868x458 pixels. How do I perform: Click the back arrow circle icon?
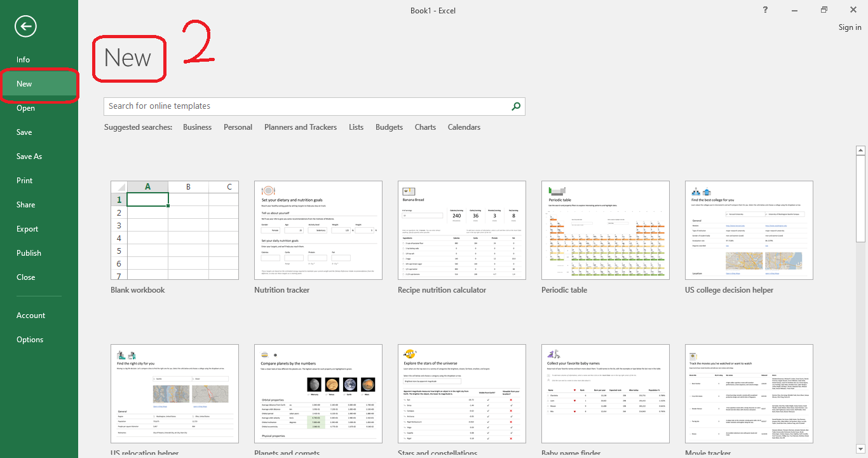click(x=26, y=26)
